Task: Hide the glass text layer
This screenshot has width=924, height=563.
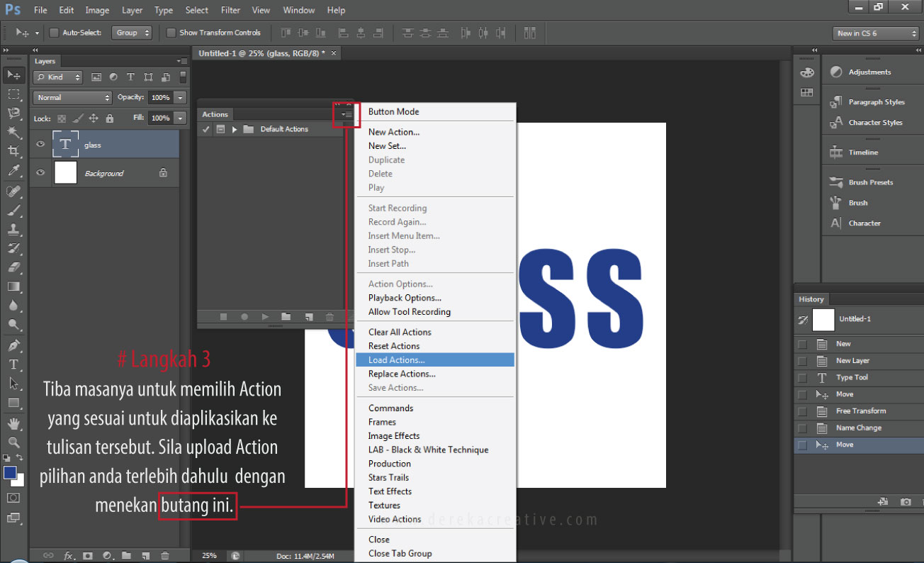Action: click(x=40, y=145)
